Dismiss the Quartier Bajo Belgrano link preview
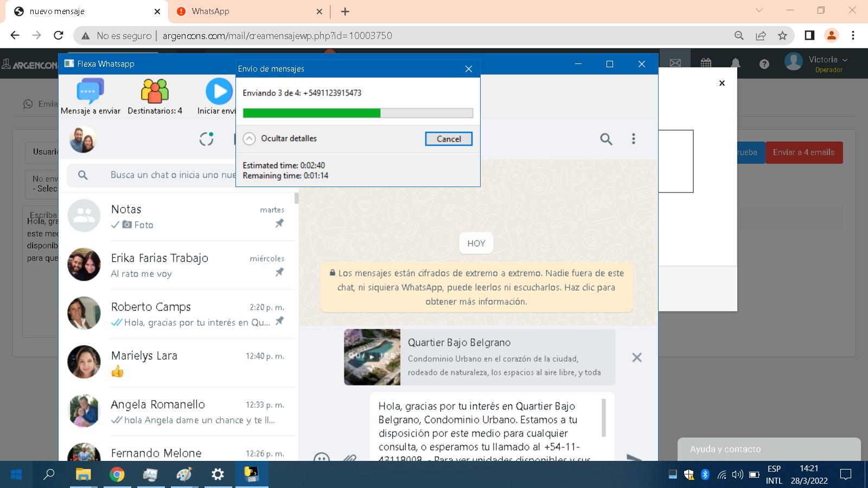 coord(637,357)
